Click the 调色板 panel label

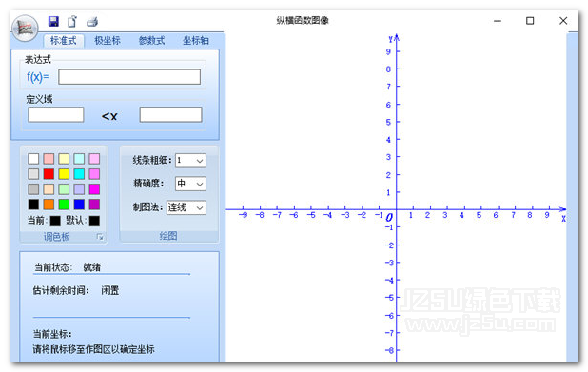coord(57,237)
